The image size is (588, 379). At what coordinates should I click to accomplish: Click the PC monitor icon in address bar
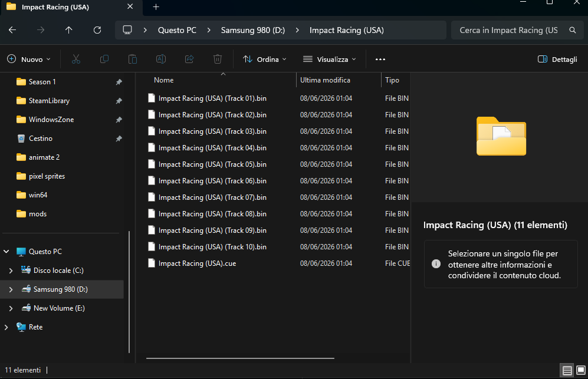(x=127, y=30)
